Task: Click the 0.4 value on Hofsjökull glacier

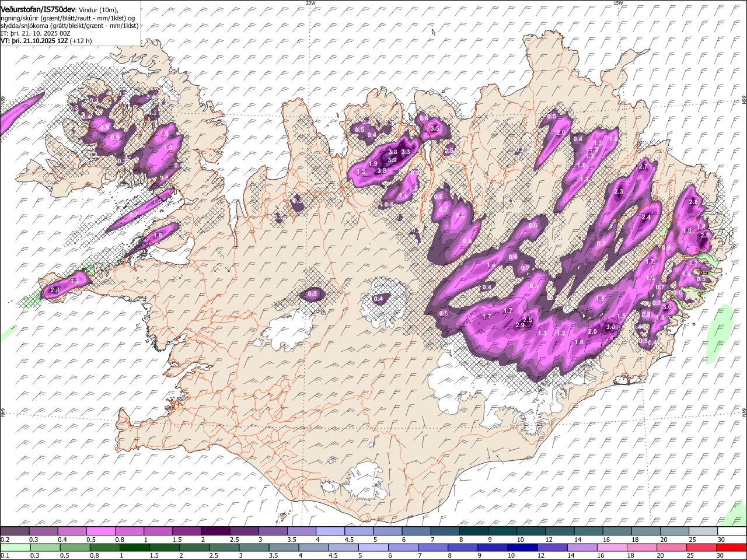Action: (378, 299)
